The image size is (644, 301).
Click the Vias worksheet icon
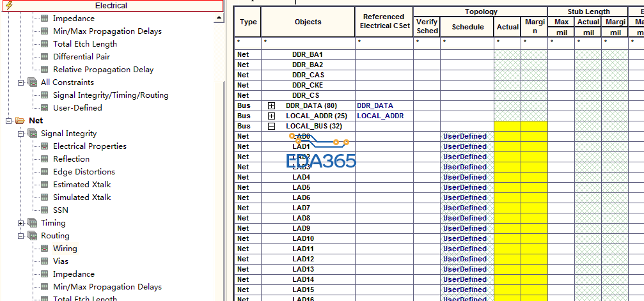pyautogui.click(x=45, y=261)
